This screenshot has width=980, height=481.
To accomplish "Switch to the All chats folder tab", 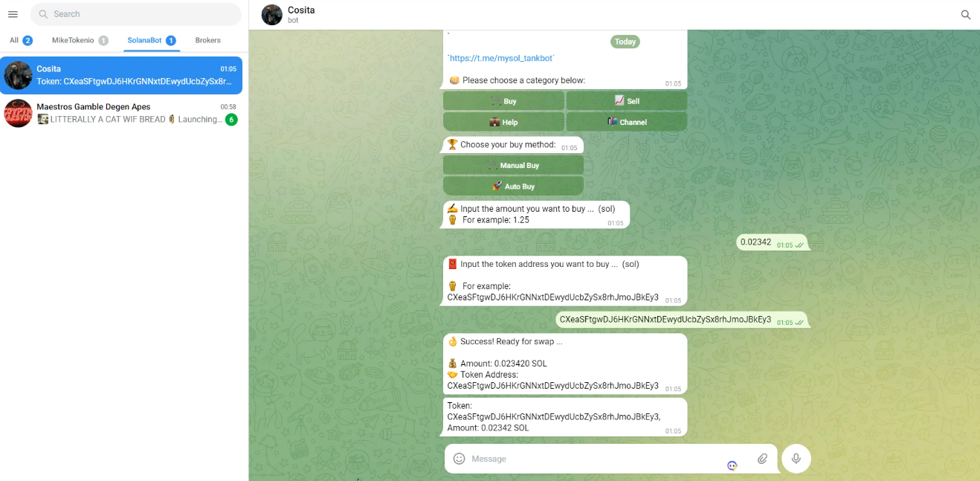I will (x=21, y=40).
